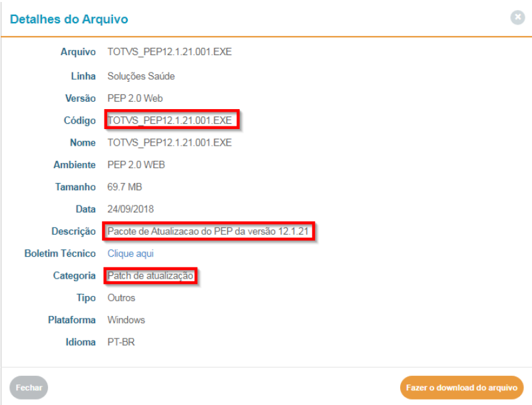Click the Idioma value PT-BR
532x405 pixels.
click(x=121, y=342)
